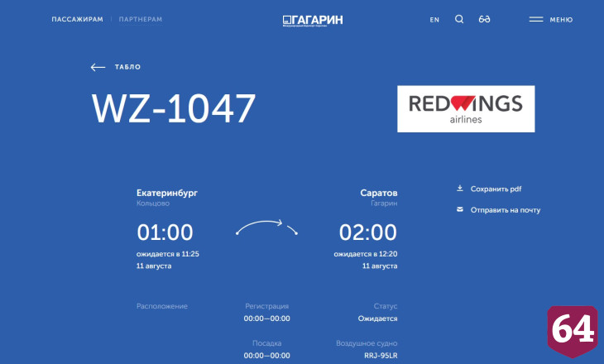Open the search magnifier icon
The image size is (604, 364).
pyautogui.click(x=459, y=19)
